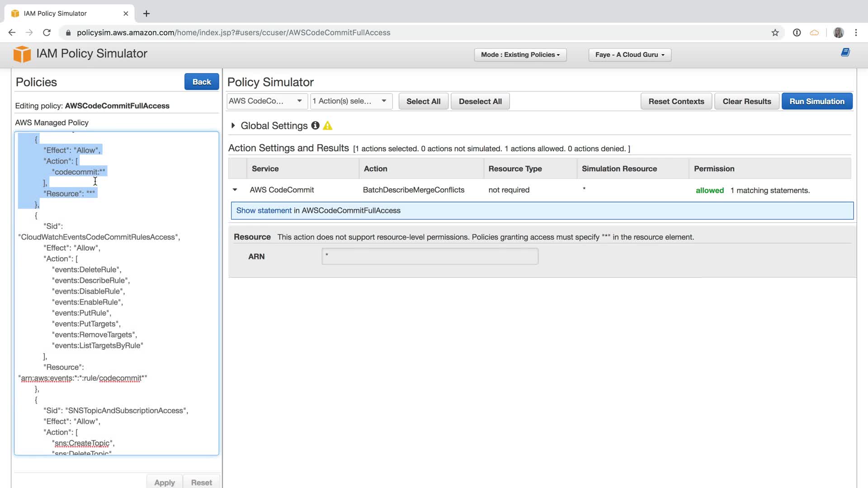Open the user profile avatar icon

[838, 33]
